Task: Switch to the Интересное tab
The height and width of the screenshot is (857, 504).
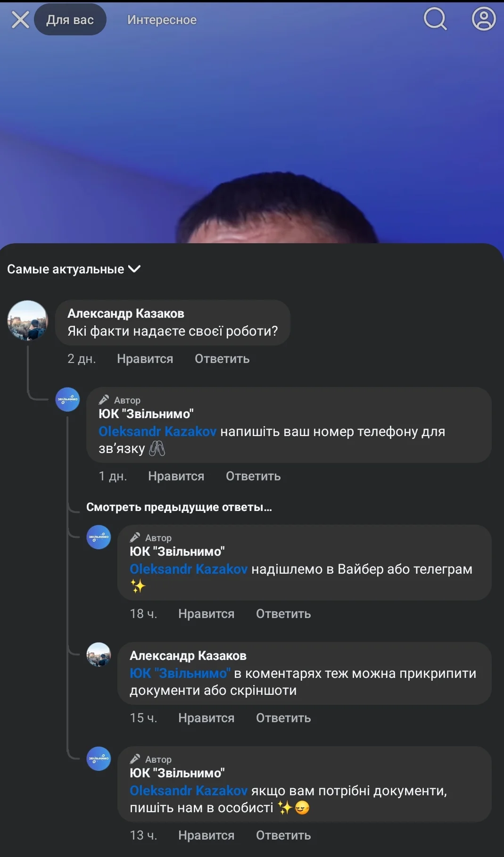Action: coord(162,20)
